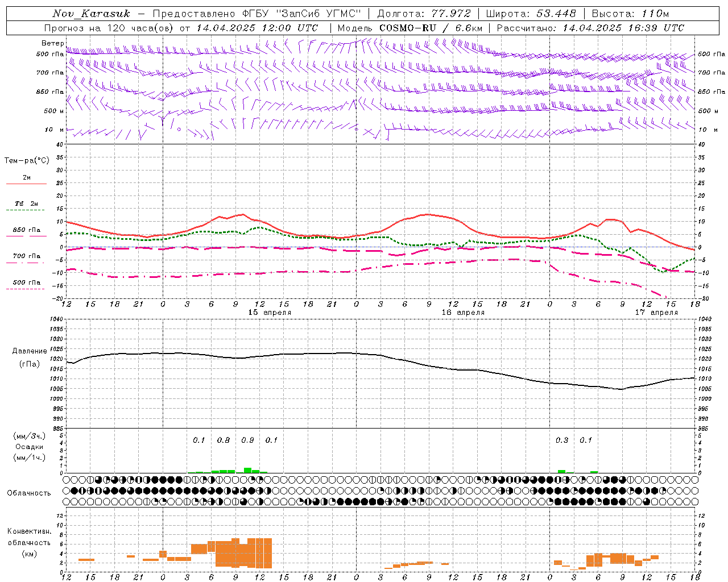728x582 pixels.
Task: Click the '700 гПа' temperature legend entry
Action: coord(27,256)
